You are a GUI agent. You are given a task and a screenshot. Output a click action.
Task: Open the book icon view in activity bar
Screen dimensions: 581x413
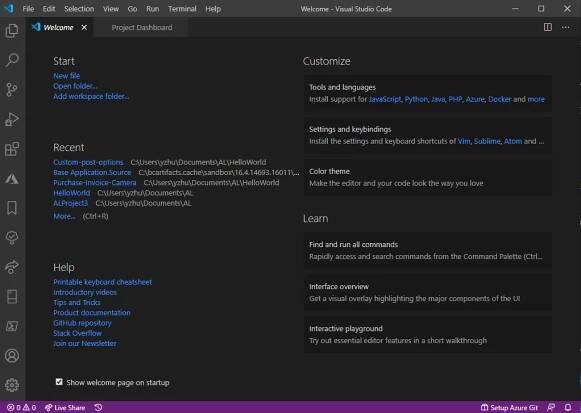tap(12, 297)
